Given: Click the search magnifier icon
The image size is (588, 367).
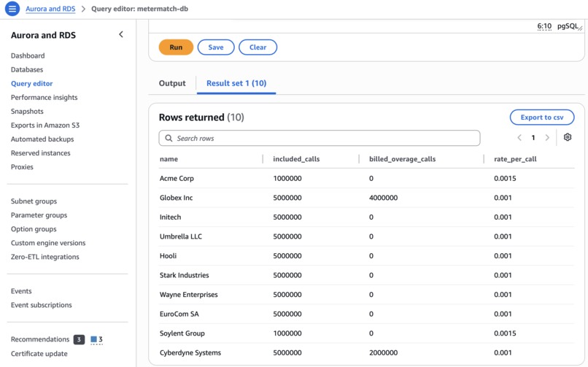Looking at the screenshot, I should pyautogui.click(x=169, y=139).
